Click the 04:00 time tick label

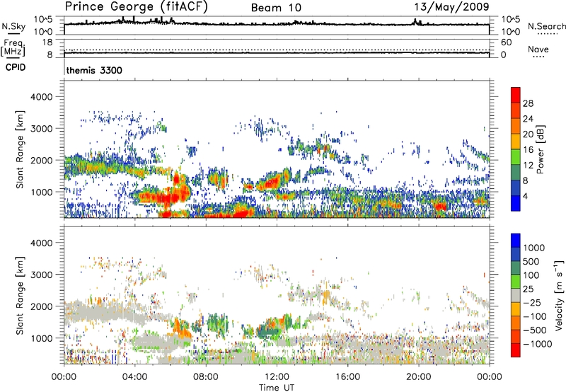(x=134, y=377)
